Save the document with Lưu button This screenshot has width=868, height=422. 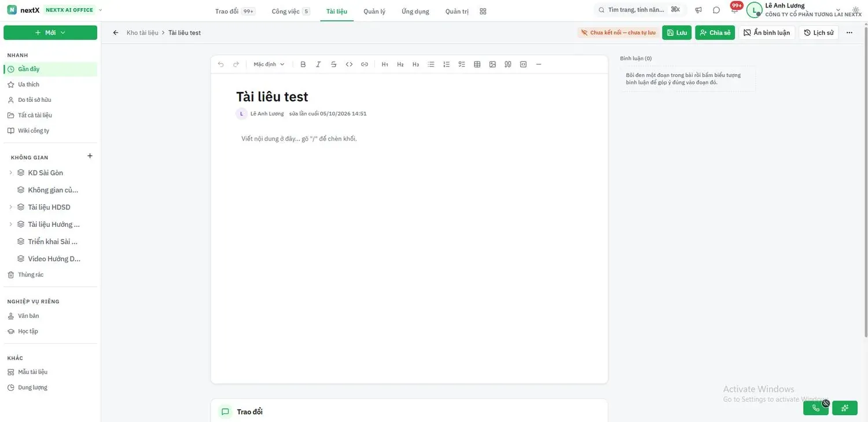coord(677,33)
